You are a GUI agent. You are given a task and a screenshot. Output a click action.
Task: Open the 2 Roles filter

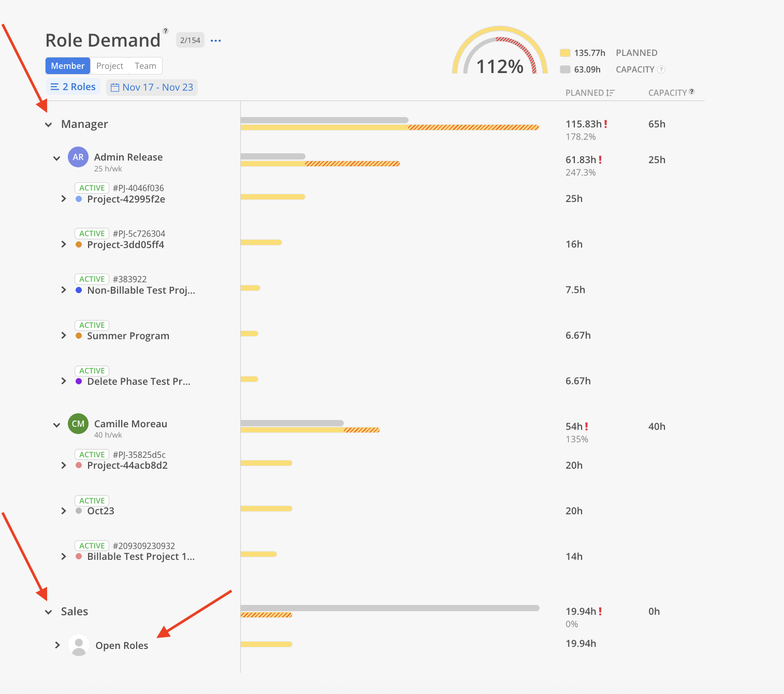73,87
